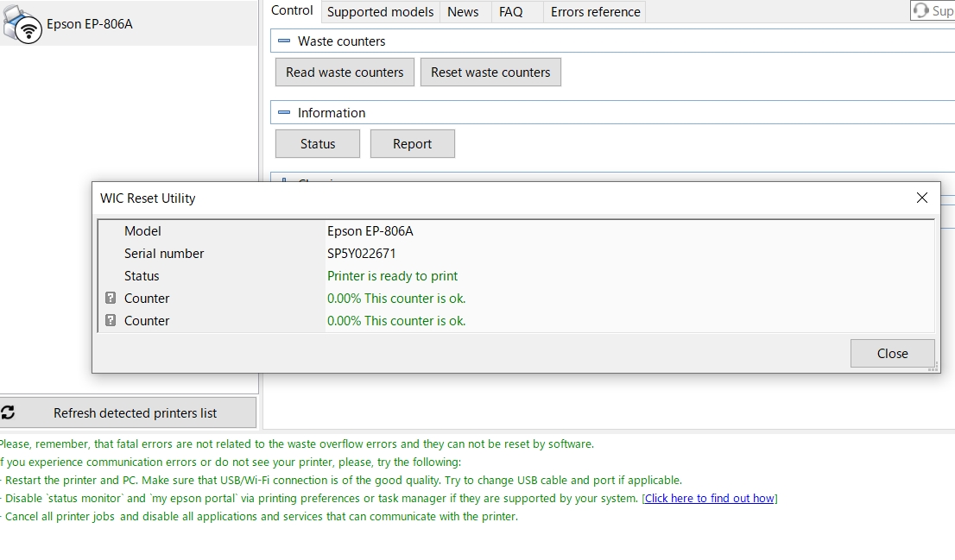
Task: Switch to the News tab
Action: point(463,11)
